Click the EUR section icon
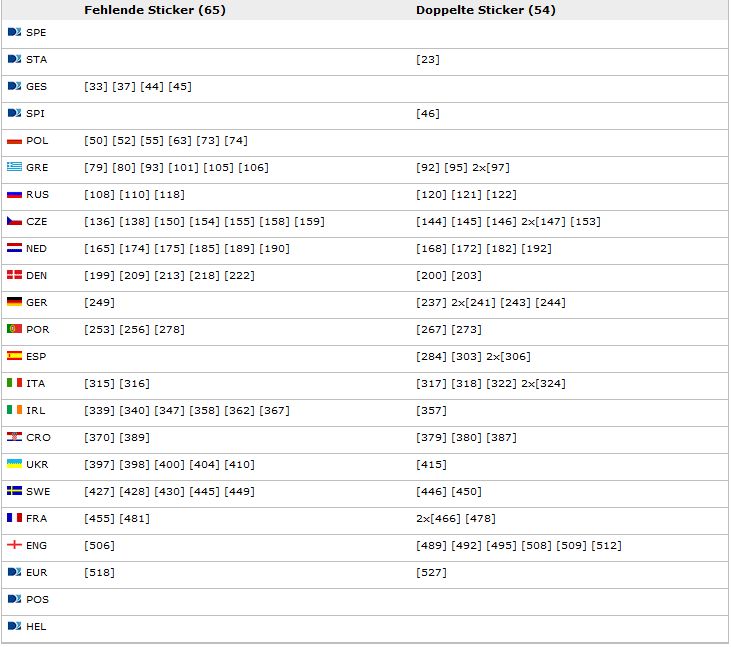The width and height of the screenshot is (731, 647). 14,572
